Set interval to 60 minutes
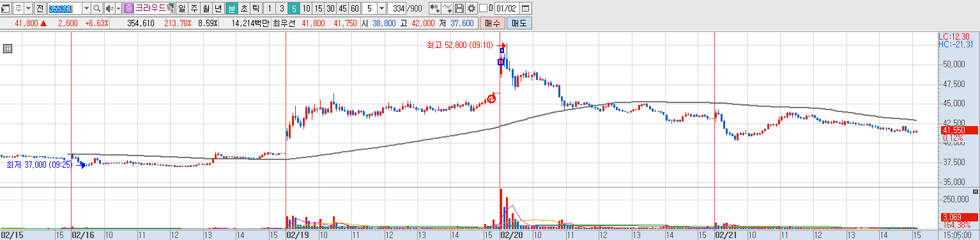The width and height of the screenshot is (980, 240). click(355, 8)
